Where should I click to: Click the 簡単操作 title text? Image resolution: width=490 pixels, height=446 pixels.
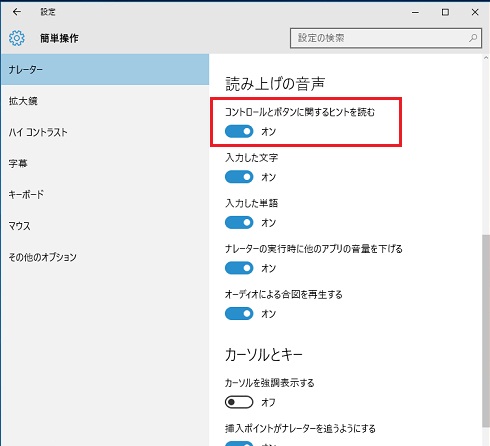[59, 38]
